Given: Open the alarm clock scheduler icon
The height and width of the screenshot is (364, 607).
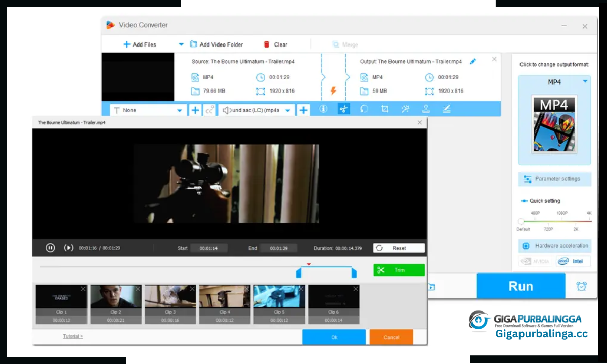Looking at the screenshot, I should coord(582,286).
